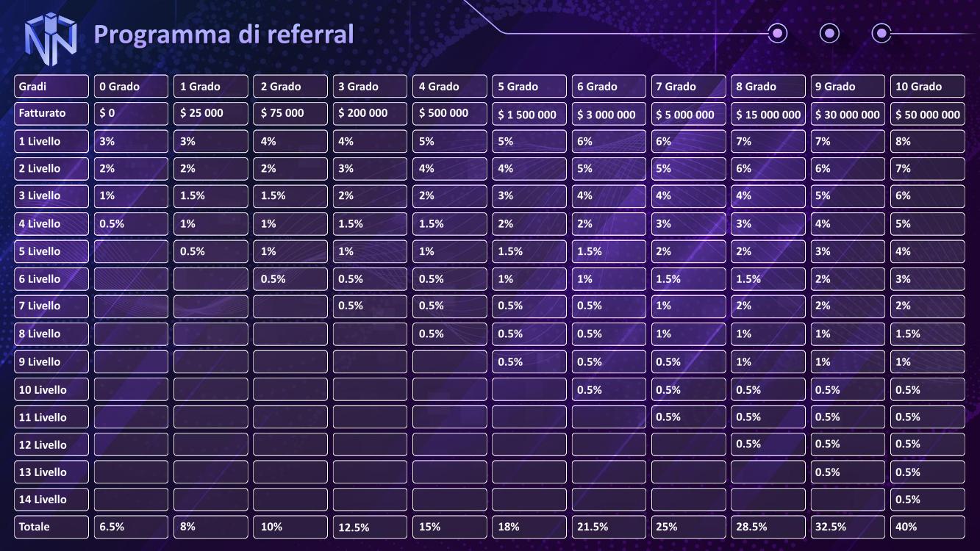Screen dimensions: 980x551
Task: Select the Gradi header cell
Action: 51,87
